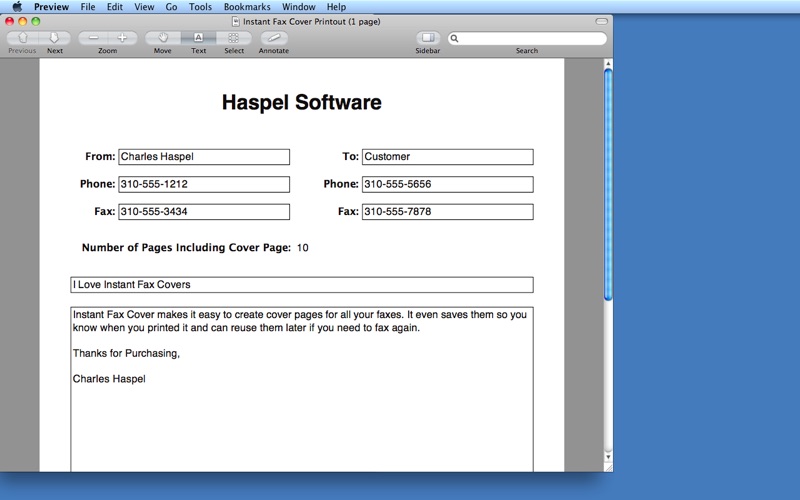
Task: Open the Bookmarks menu
Action: point(247,7)
